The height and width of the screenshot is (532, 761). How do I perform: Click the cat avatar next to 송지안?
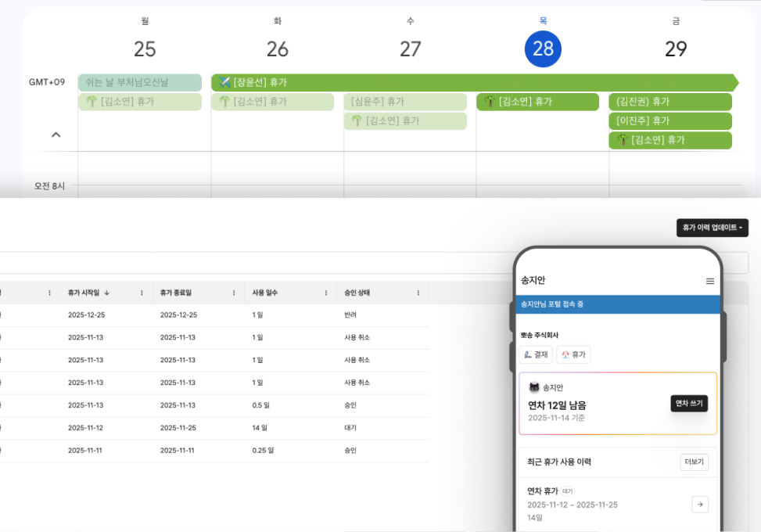pos(534,386)
